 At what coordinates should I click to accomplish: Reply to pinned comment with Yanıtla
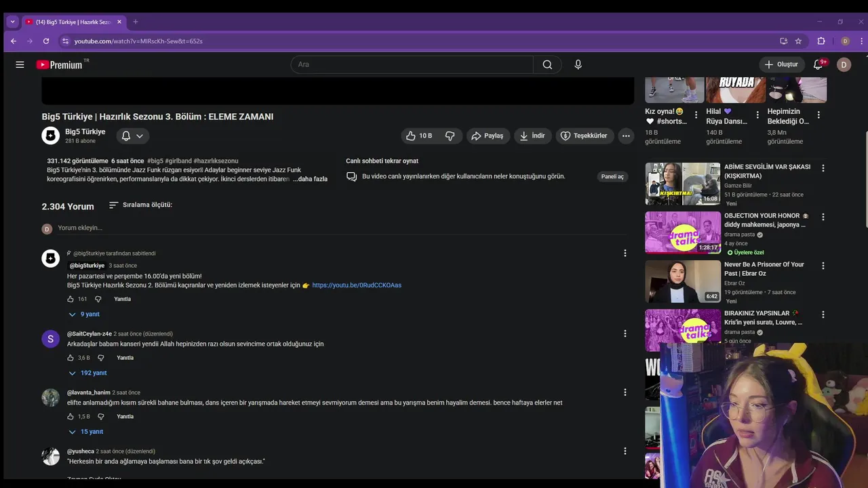tap(123, 299)
